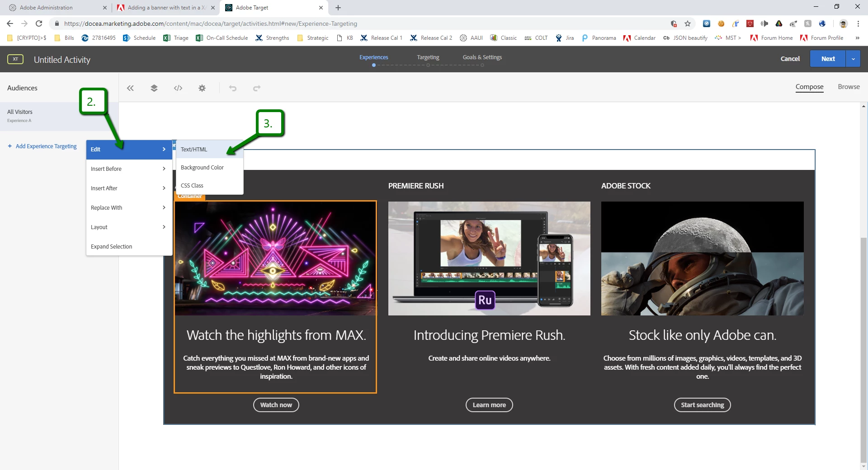The width and height of the screenshot is (868, 470).
Task: Expand the Edit submenu
Action: pos(129,150)
